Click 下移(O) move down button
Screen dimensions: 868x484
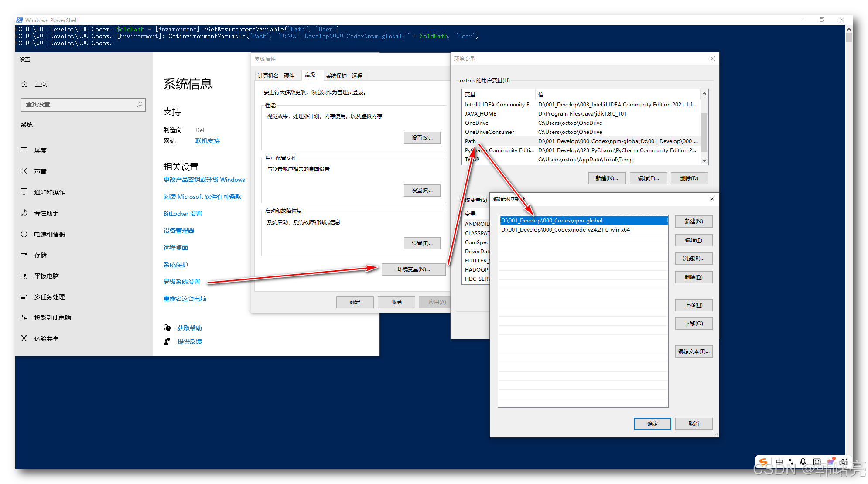[694, 324]
